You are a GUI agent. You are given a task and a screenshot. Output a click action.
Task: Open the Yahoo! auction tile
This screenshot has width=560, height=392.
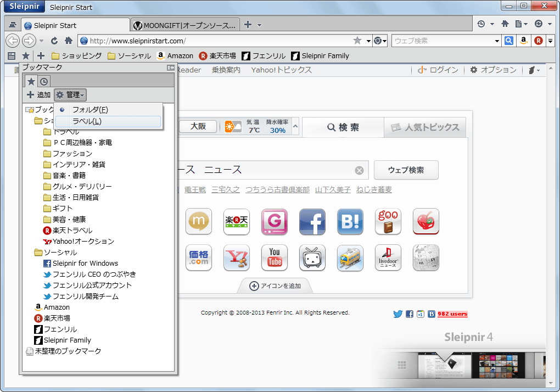pyautogui.click(x=237, y=257)
